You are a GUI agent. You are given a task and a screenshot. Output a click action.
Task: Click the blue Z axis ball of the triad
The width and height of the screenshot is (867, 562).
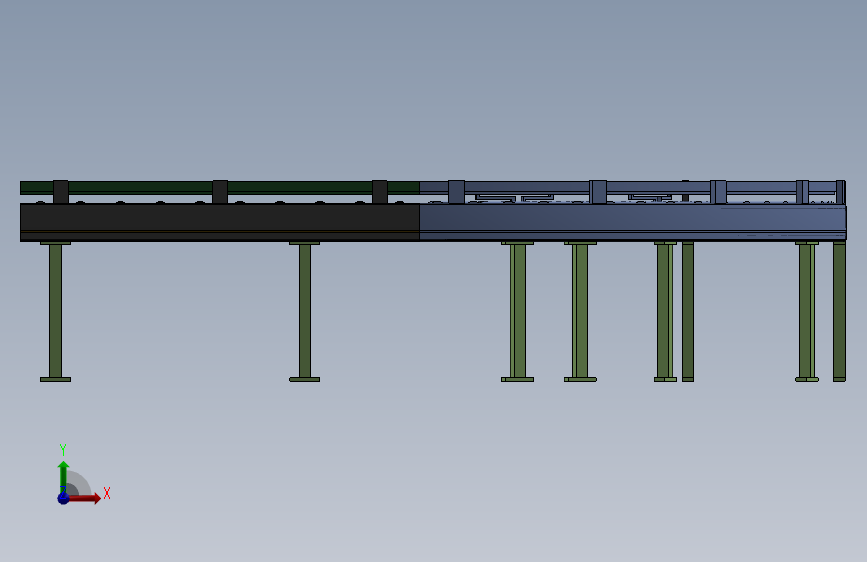click(x=63, y=498)
